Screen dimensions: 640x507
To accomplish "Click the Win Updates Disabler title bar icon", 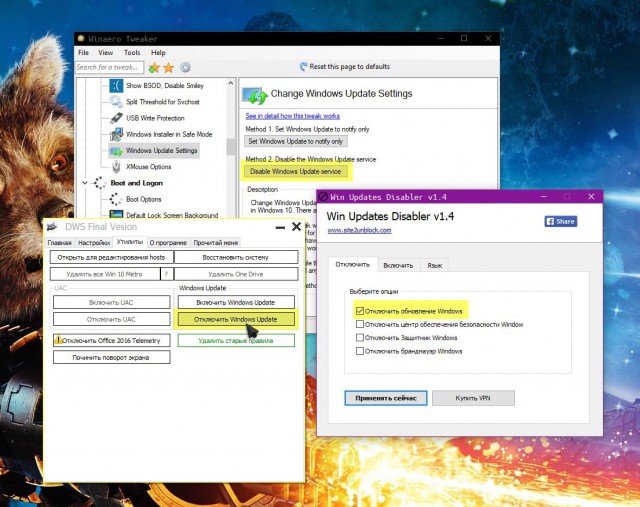I will [323, 197].
